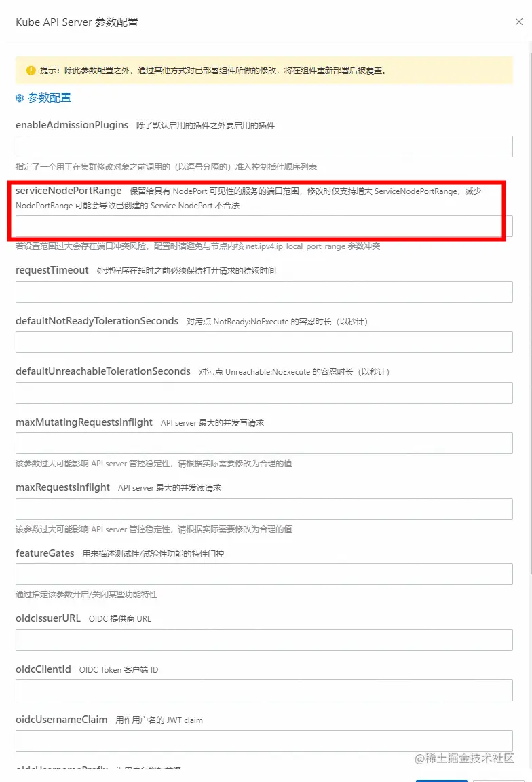Screen dimensions: 532x782
Task: Select the oidcUsernameClaim input box
Action: [264, 741]
